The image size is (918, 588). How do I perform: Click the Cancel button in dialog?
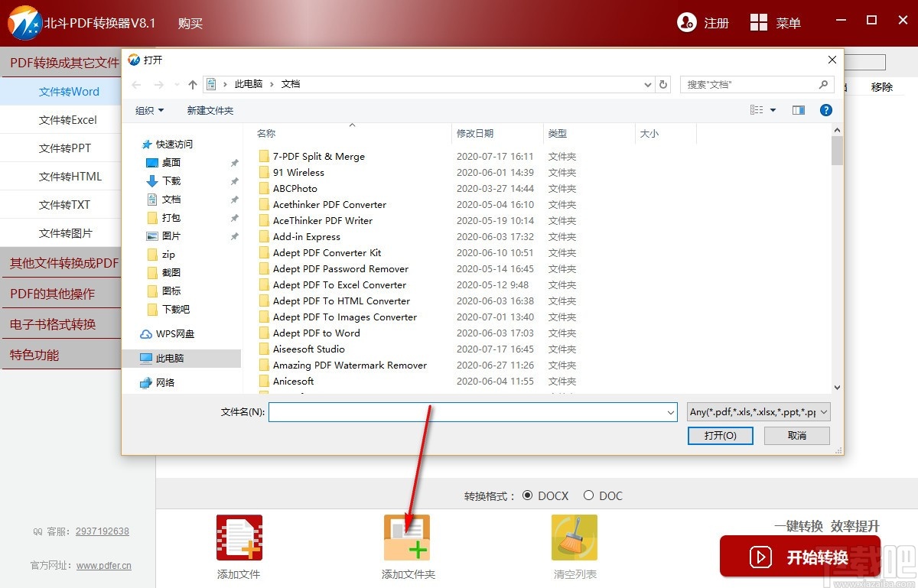[x=796, y=435]
